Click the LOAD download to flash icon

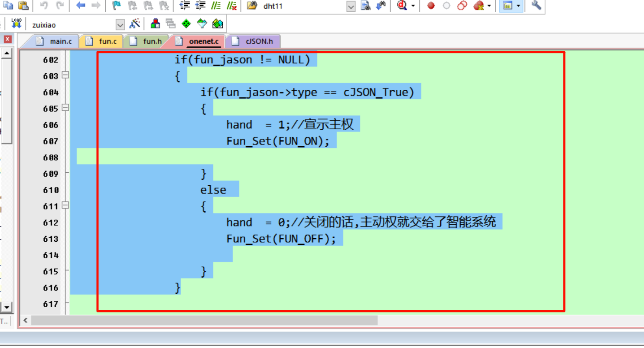(16, 23)
